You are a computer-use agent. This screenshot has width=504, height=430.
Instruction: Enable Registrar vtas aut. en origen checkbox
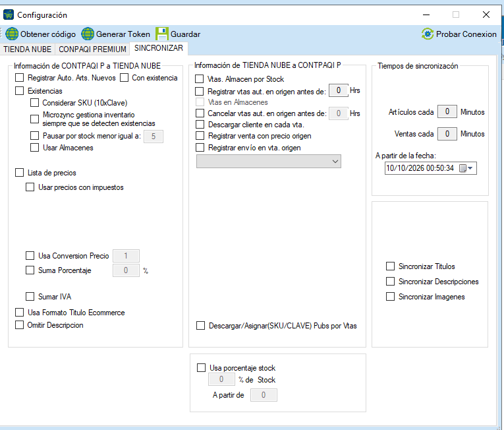199,92
